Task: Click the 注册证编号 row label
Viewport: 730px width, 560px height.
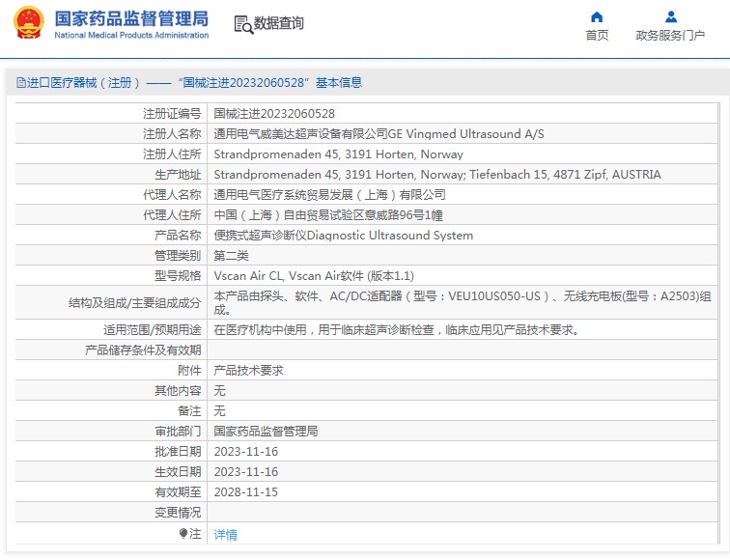Action: (172, 114)
